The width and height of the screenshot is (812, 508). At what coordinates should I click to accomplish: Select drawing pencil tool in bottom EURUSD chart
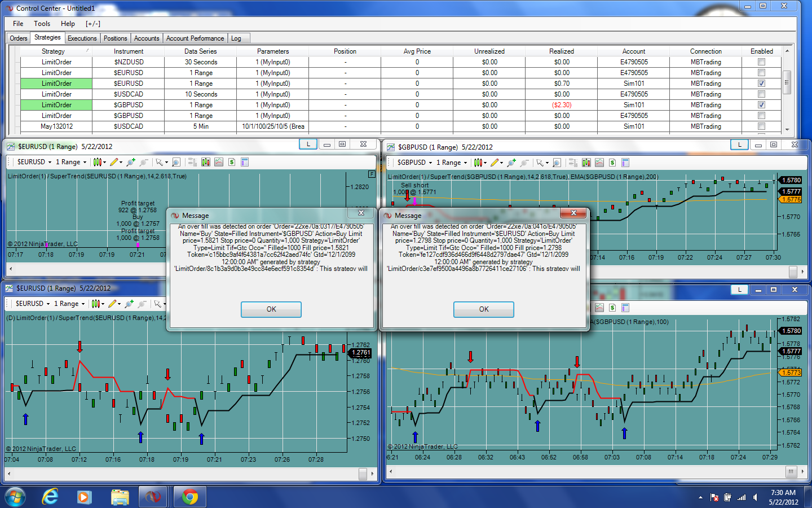click(112, 304)
